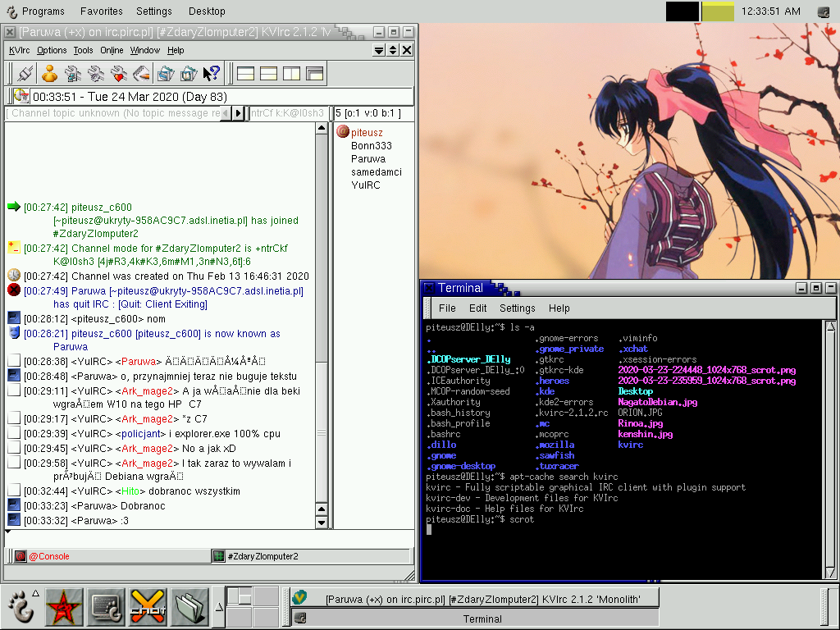Click the up-down arrows MDI restore button
This screenshot has height=630, width=840.
click(393, 50)
